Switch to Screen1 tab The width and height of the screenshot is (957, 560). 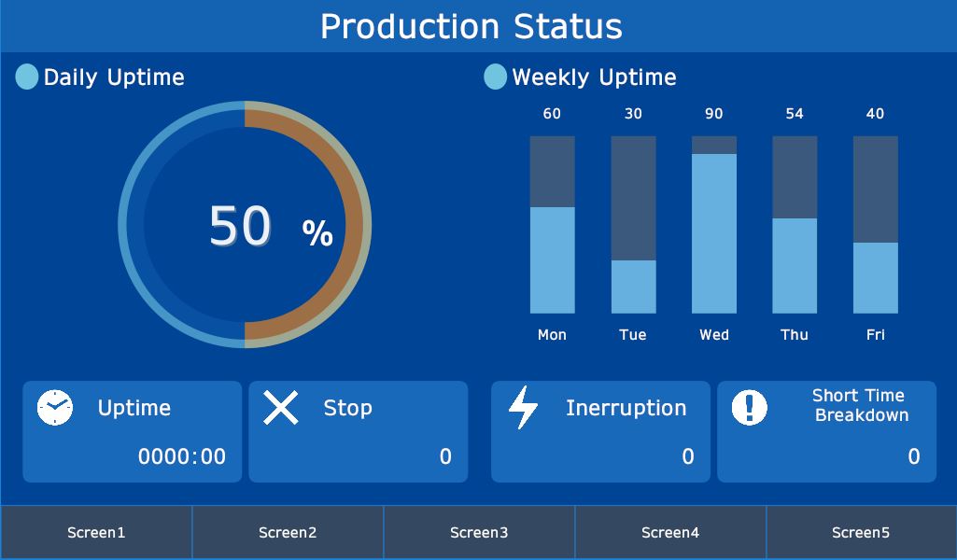[x=96, y=533]
